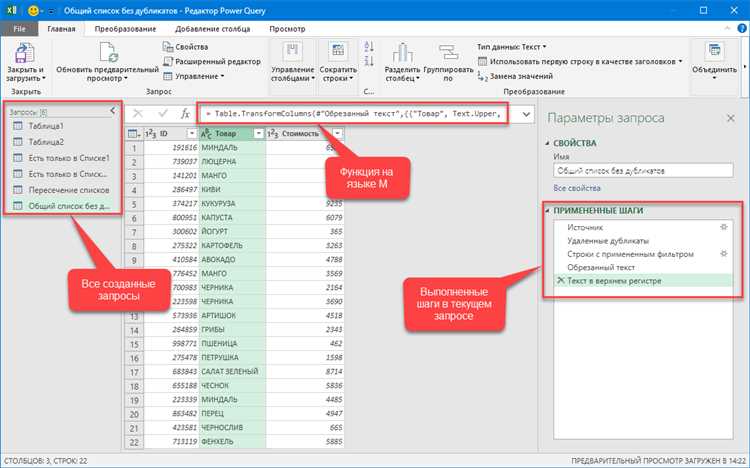Click into the M formula bar text

click(353, 114)
